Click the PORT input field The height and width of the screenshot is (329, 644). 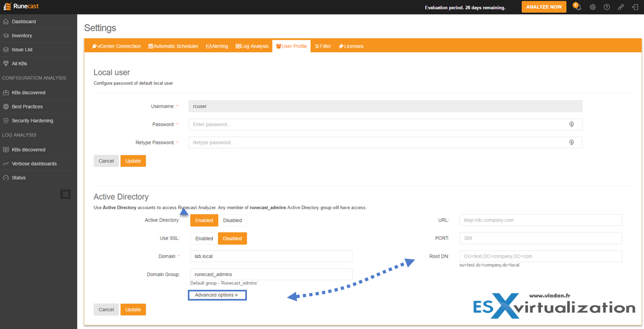pos(540,238)
